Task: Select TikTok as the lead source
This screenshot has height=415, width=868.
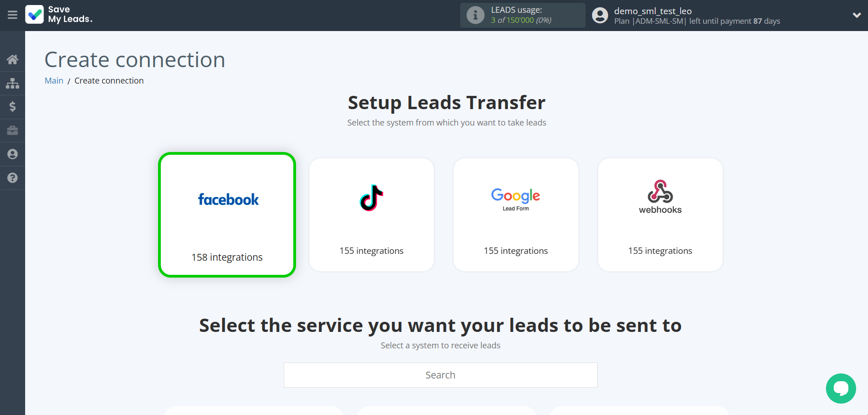Action: pos(371,215)
